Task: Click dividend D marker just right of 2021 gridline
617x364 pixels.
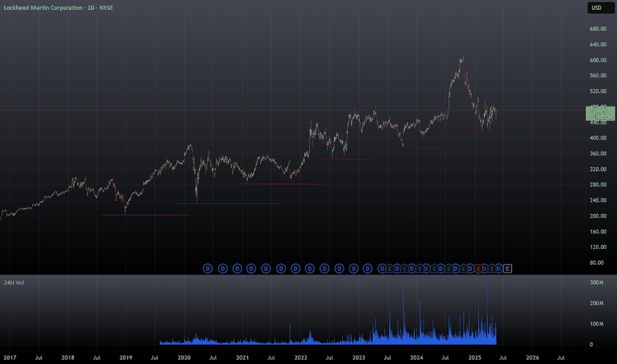Action: coord(251,269)
